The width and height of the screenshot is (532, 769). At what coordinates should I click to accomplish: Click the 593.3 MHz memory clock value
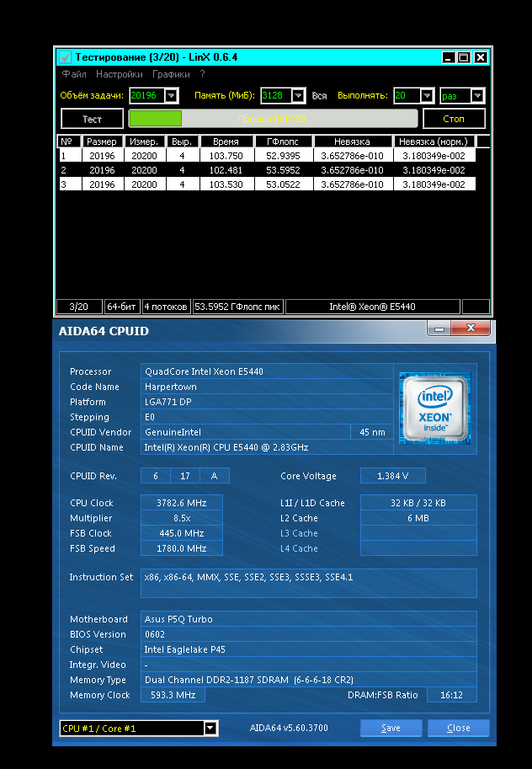click(173, 695)
